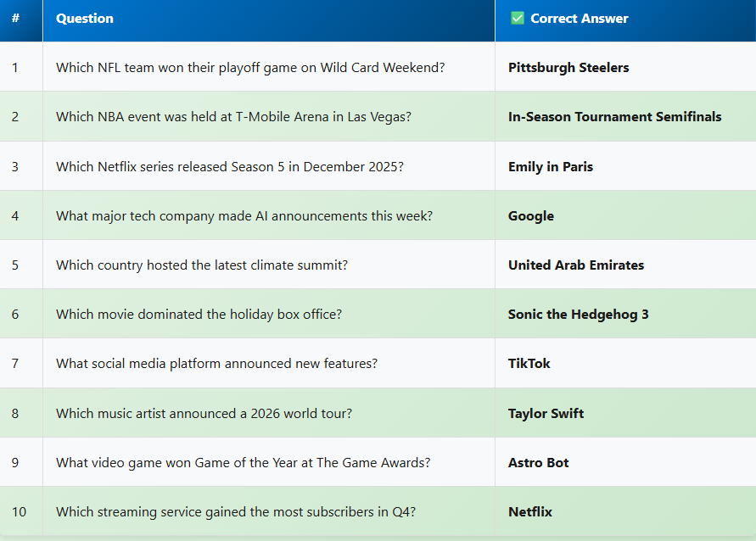Viewport: 756px width, 541px height.
Task: Click the 'Correct Answer' column header
Action: (x=580, y=19)
